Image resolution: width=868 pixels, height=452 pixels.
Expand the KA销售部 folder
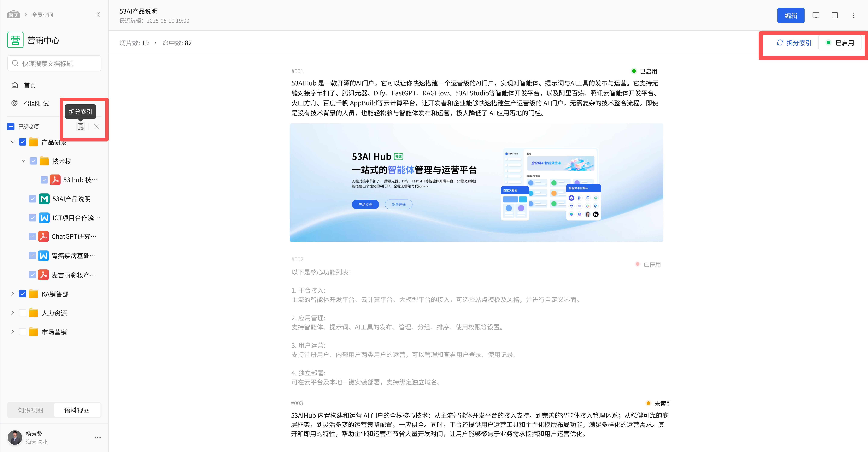tap(13, 294)
